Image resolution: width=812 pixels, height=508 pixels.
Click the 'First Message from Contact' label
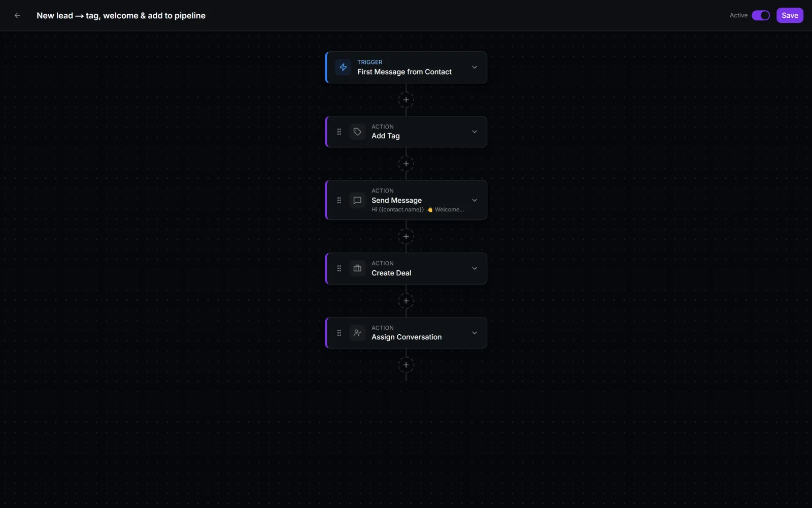[x=404, y=72]
